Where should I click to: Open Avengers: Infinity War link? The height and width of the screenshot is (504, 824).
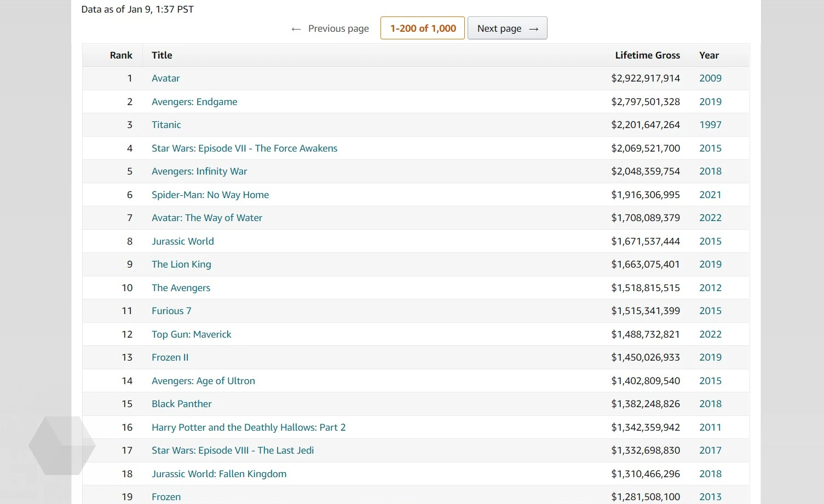199,171
